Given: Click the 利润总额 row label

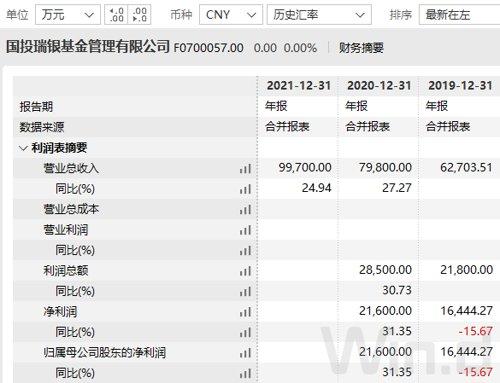Looking at the screenshot, I should point(66,271).
